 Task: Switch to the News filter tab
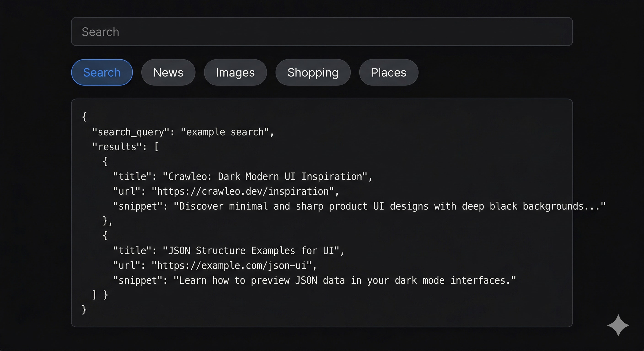168,72
